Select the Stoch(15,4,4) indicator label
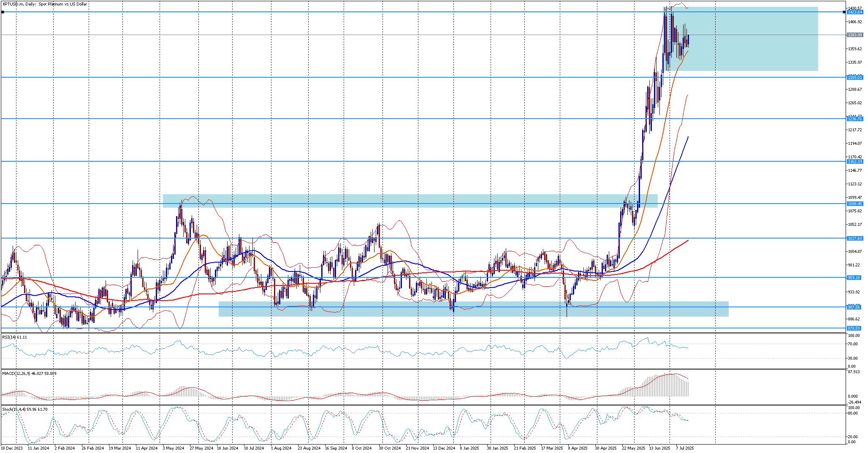This screenshot has height=453, width=868. click(24, 410)
